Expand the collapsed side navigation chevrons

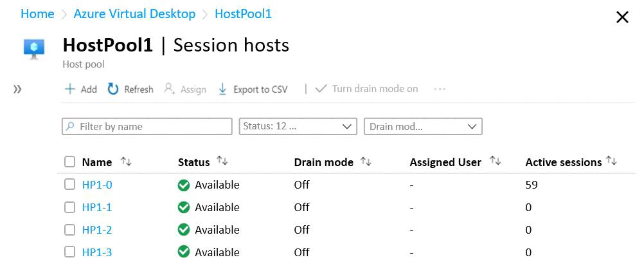coord(17,89)
